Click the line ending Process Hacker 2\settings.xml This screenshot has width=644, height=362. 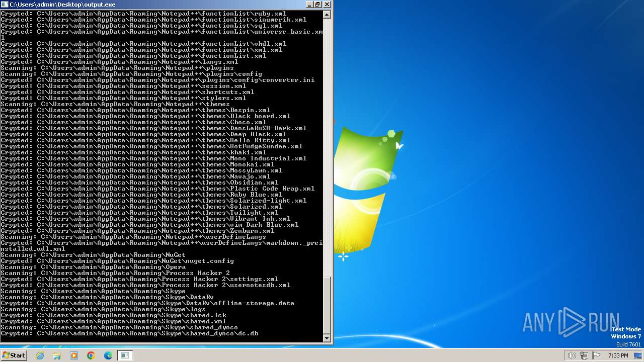(x=139, y=279)
